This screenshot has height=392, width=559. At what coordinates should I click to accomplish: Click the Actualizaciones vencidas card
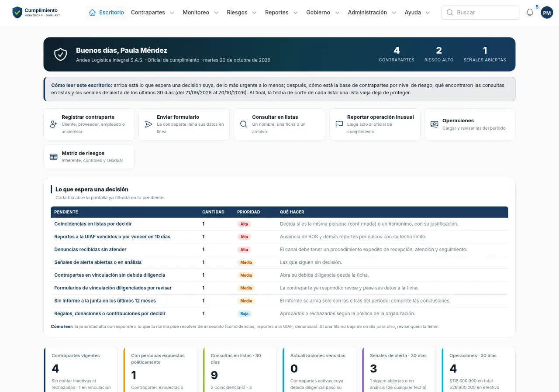coord(319,369)
